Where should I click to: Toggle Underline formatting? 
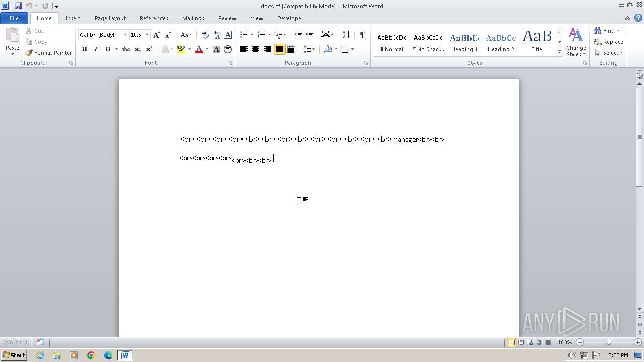(107, 49)
